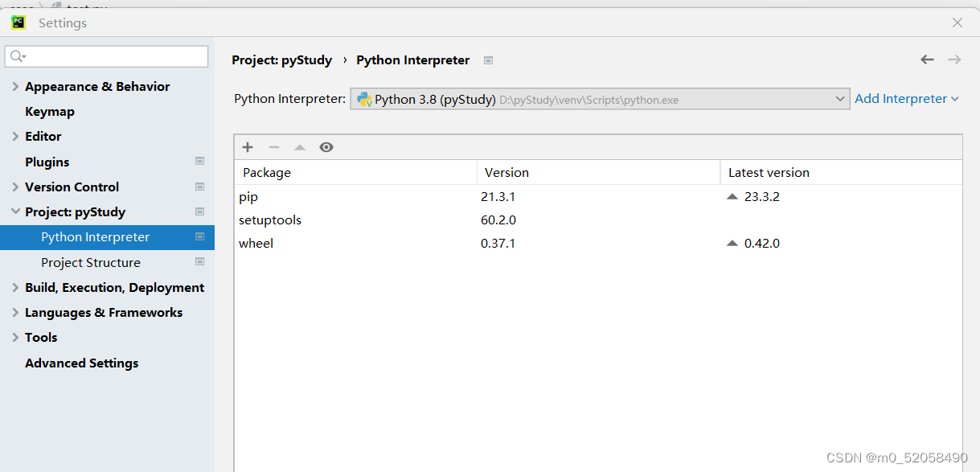Click the install package plus icon
The height and width of the screenshot is (472, 980).
248,147
